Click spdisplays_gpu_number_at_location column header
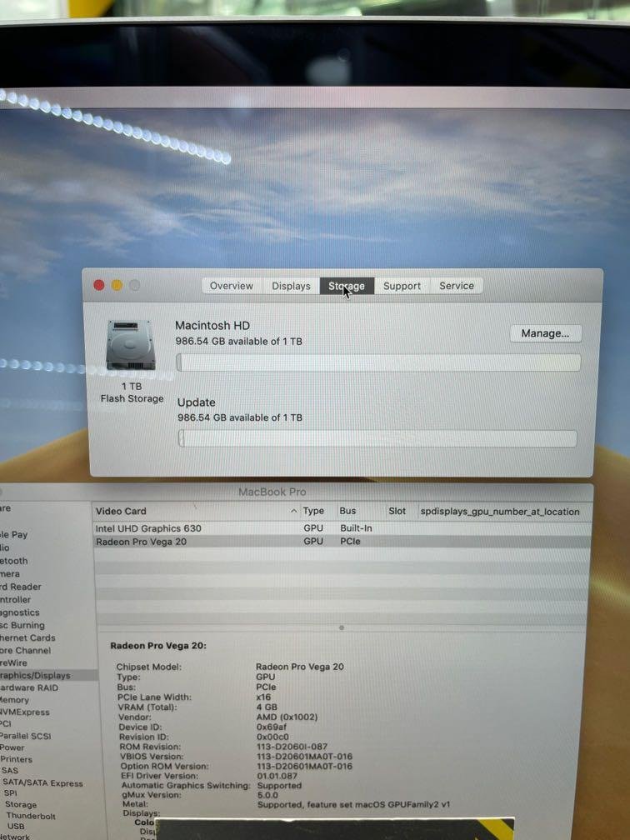The image size is (630, 840). pos(500,512)
